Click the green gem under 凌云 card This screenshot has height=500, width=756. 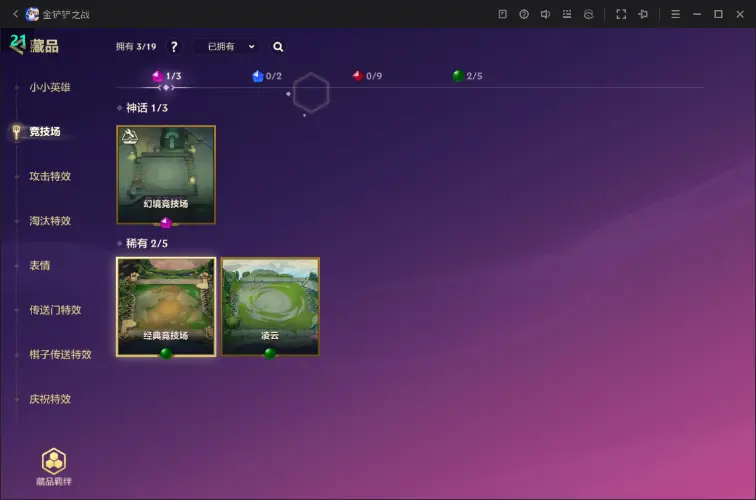pyautogui.click(x=270, y=353)
